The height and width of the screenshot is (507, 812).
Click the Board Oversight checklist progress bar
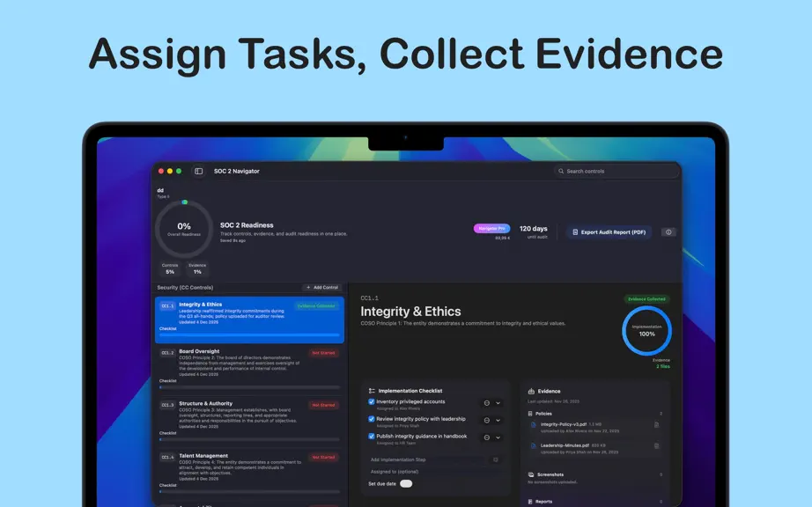click(249, 387)
